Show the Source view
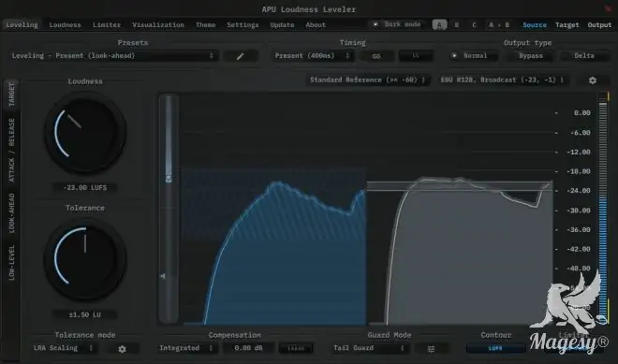 point(535,25)
